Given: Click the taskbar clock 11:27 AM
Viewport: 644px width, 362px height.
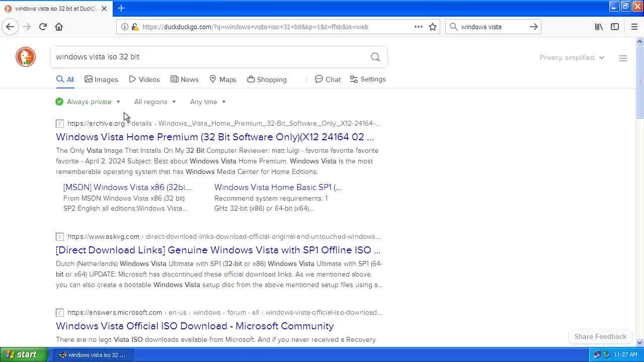Looking at the screenshot, I should [625, 354].
